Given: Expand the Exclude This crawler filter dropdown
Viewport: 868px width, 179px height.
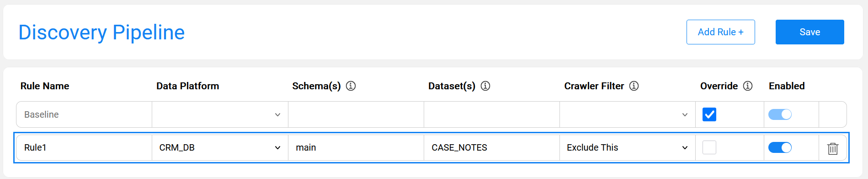Looking at the screenshot, I should pos(628,147).
